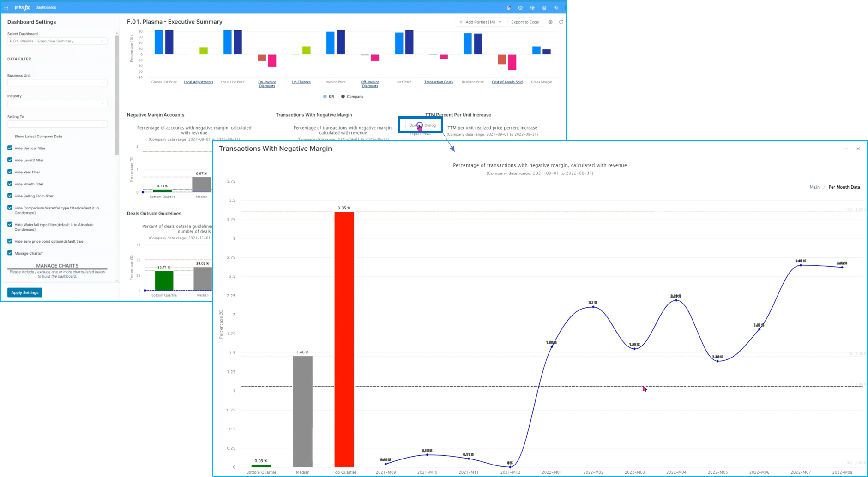Image resolution: width=868 pixels, height=477 pixels.
Task: Expand the Add Portlet (14) dropdown
Action: coord(480,22)
